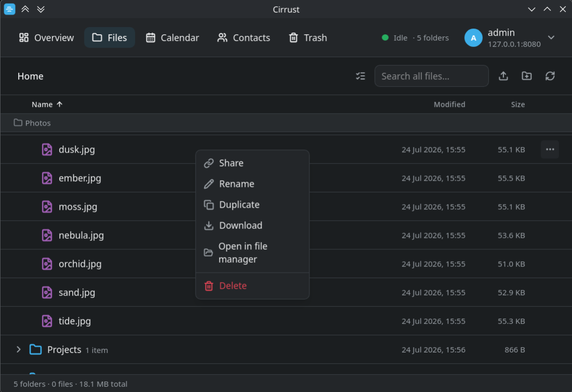Viewport: 572px width, 392px height.
Task: Focus the Search all files field
Action: [431, 76]
